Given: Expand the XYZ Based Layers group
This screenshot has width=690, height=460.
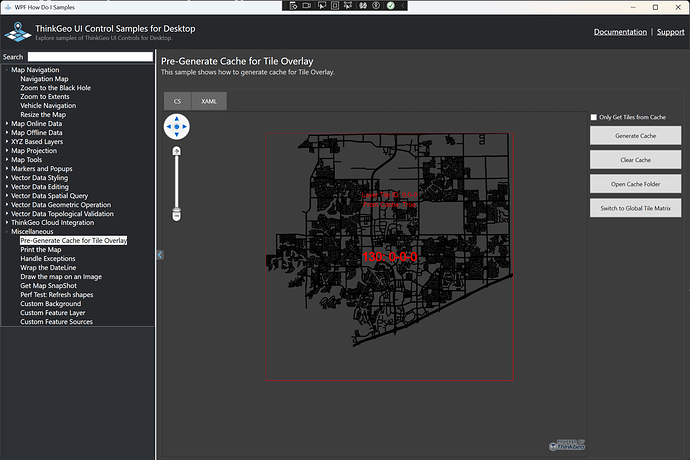Looking at the screenshot, I should [7, 142].
